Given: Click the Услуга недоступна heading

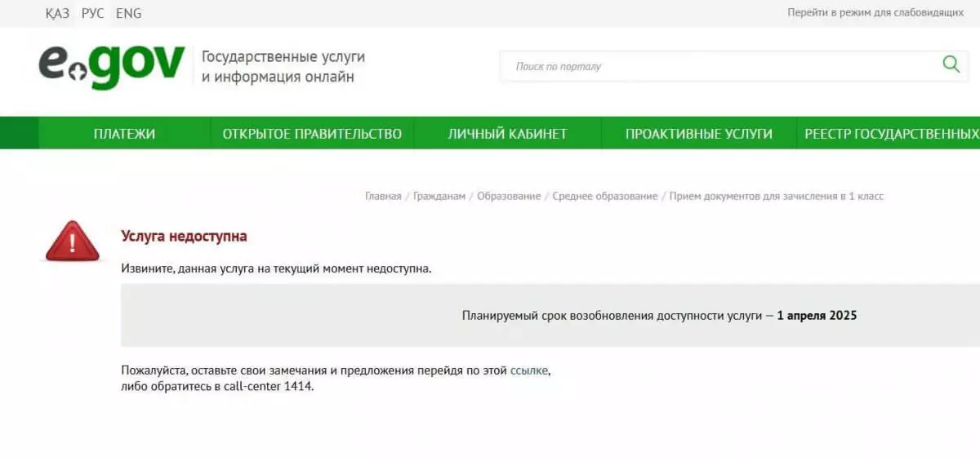Looking at the screenshot, I should coord(184,237).
